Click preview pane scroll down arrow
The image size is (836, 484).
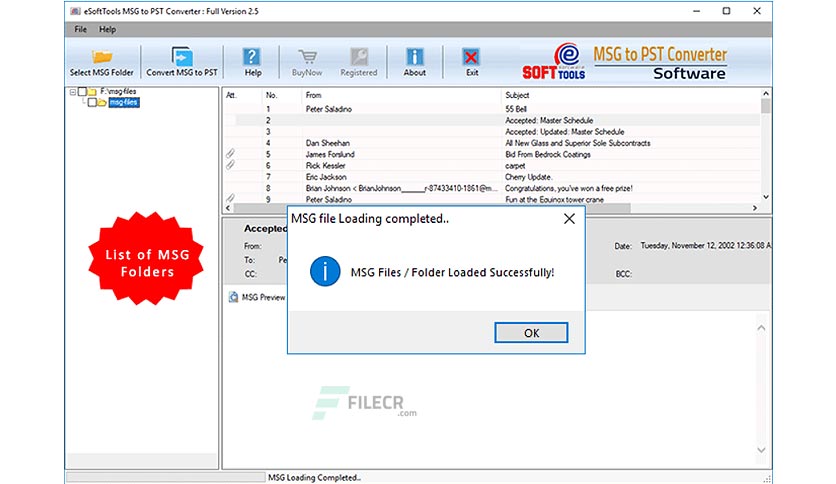(761, 450)
